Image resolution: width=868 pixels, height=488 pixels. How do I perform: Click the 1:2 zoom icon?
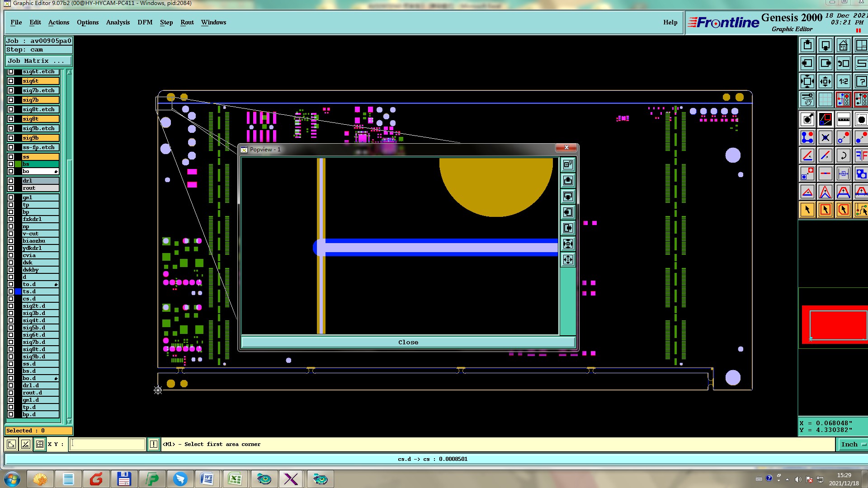tap(843, 82)
